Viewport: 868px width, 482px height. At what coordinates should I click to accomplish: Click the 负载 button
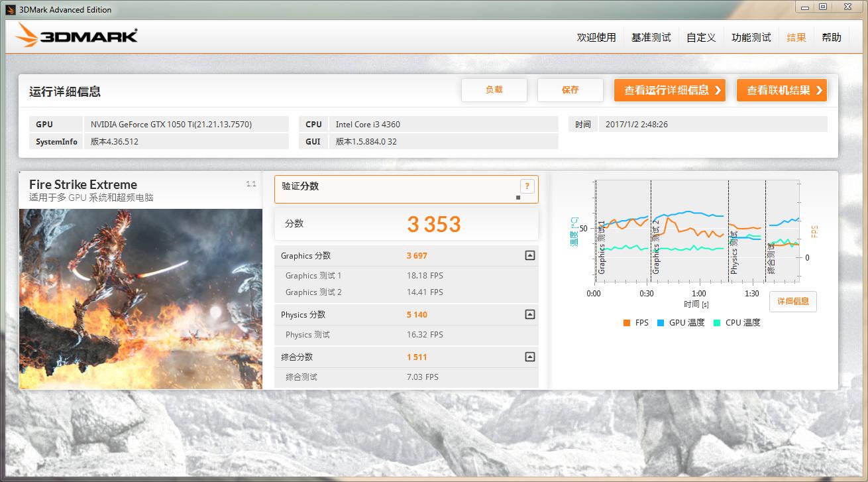coord(494,90)
